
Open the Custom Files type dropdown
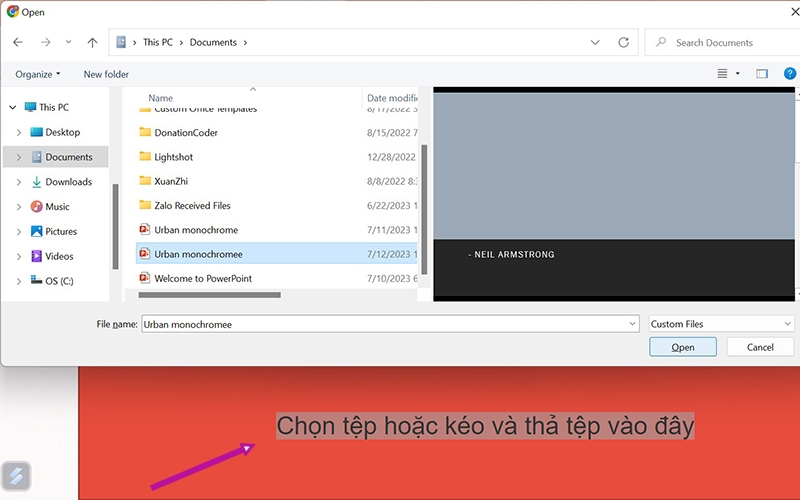(x=720, y=324)
